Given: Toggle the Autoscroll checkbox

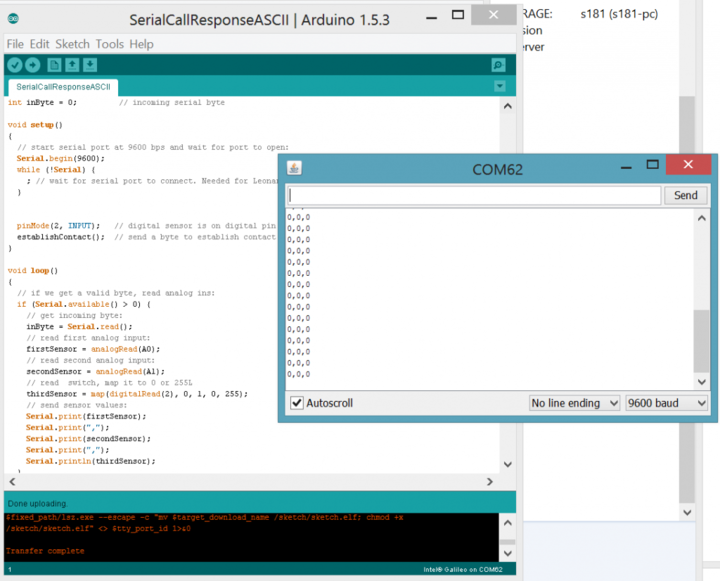Looking at the screenshot, I should pos(297,403).
